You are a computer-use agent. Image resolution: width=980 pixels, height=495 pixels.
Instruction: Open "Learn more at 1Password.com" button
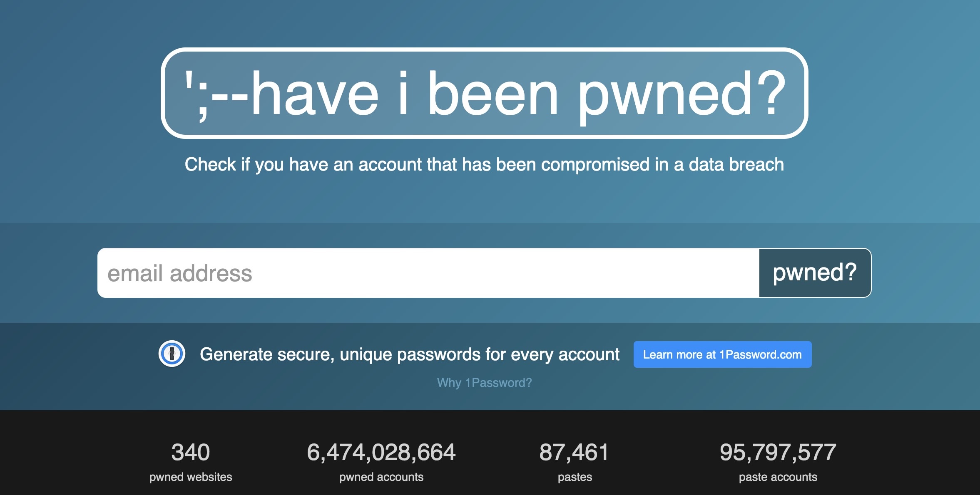point(722,354)
